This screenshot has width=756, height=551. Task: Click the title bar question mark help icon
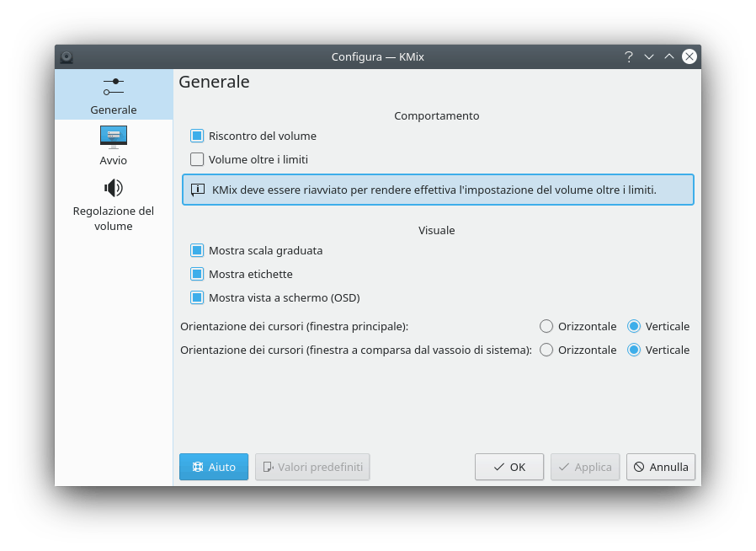tap(628, 56)
